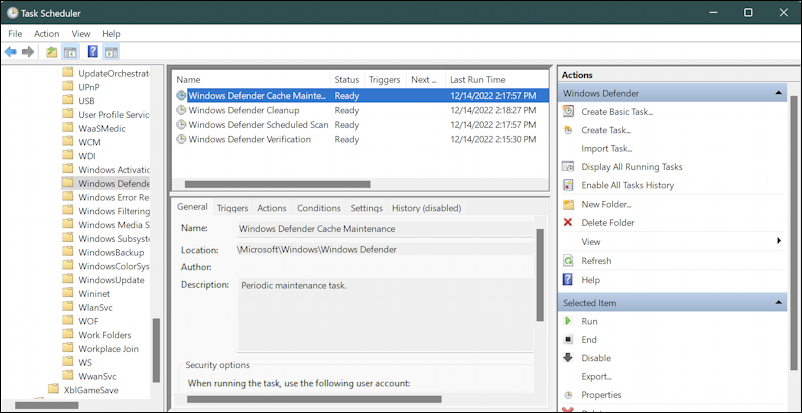The width and height of the screenshot is (802, 413).
Task: Click the Enable All Tasks History icon
Action: tap(568, 185)
